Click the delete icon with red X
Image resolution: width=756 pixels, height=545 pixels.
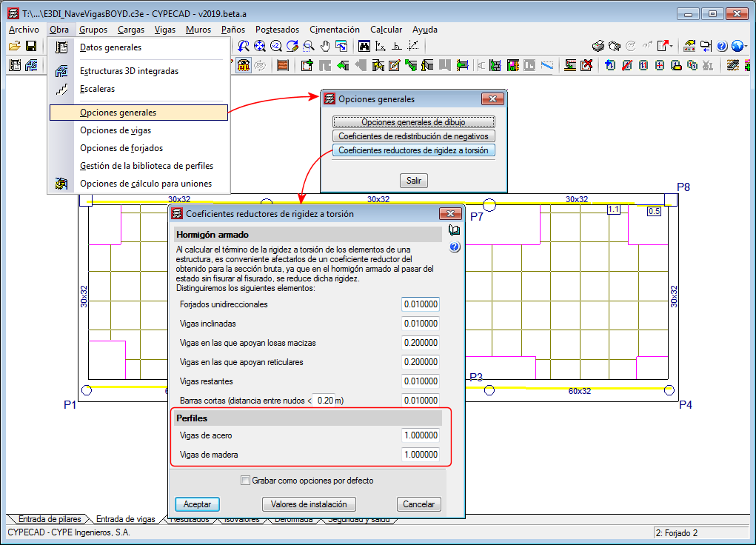tap(586, 65)
